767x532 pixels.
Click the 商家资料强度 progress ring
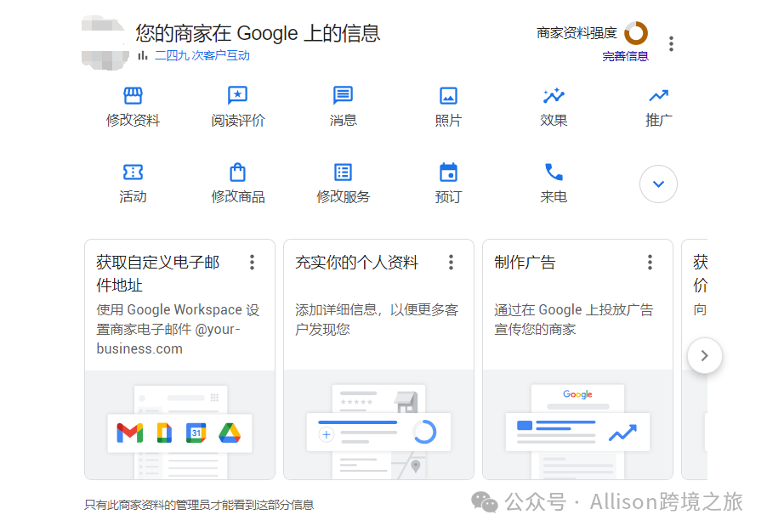636,33
